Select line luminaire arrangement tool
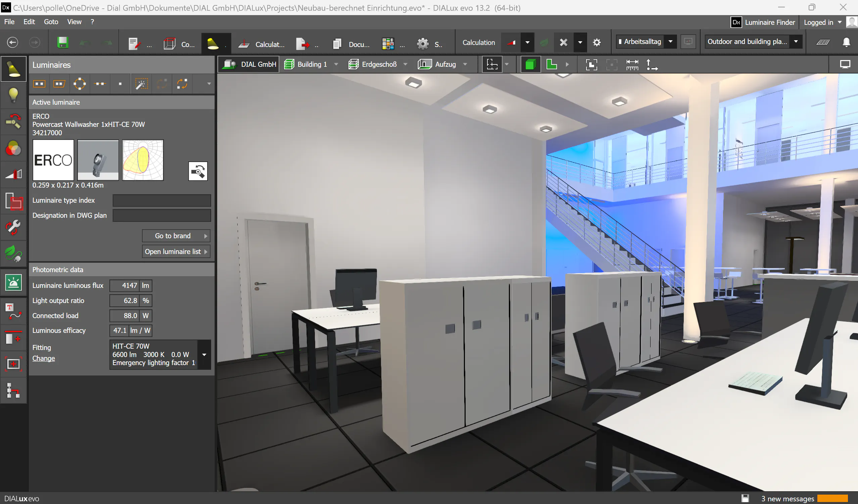 coord(100,84)
